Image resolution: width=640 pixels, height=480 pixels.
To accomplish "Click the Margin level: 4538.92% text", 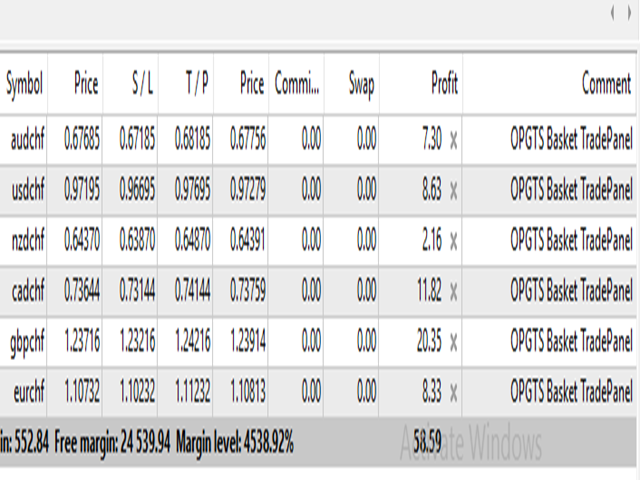I will click(235, 442).
